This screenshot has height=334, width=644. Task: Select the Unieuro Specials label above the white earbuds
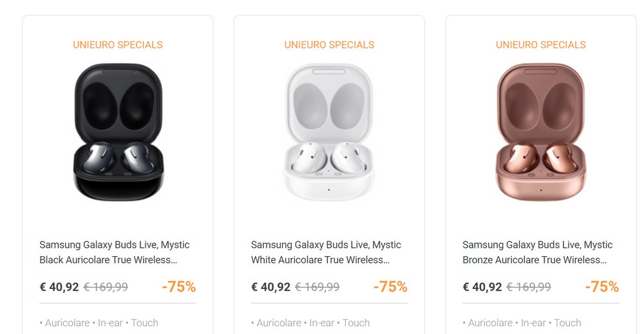329,45
